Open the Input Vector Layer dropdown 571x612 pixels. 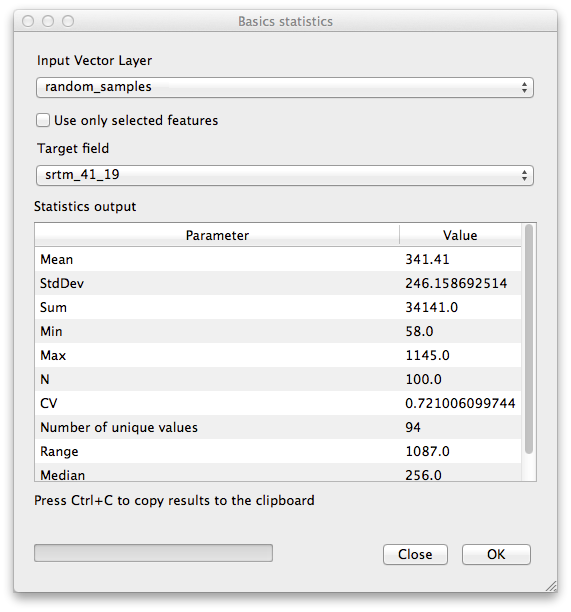click(x=285, y=87)
